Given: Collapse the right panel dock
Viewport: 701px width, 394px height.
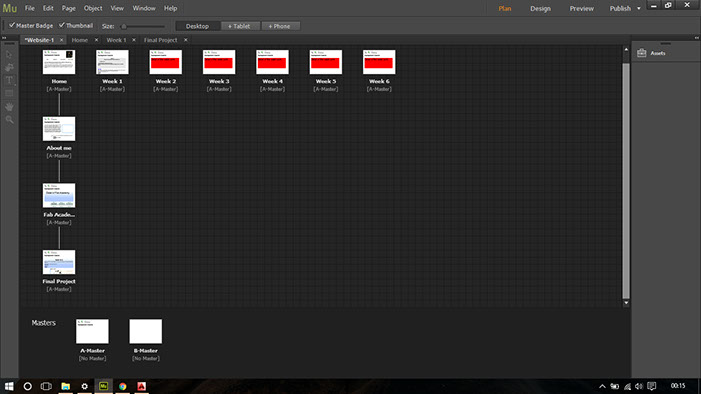Looking at the screenshot, I should tap(697, 38).
